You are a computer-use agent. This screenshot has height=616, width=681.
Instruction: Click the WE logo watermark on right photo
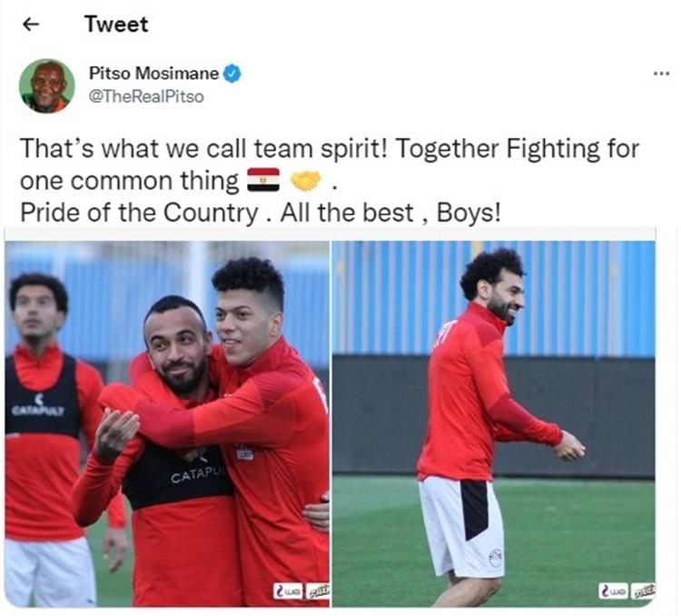[613, 591]
